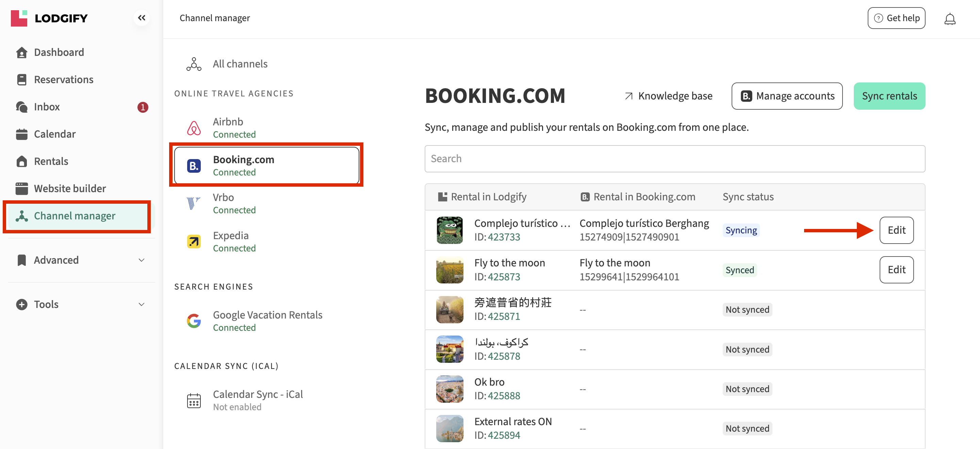Open Inbox with unread badge
This screenshot has height=449, width=980.
[x=47, y=107]
